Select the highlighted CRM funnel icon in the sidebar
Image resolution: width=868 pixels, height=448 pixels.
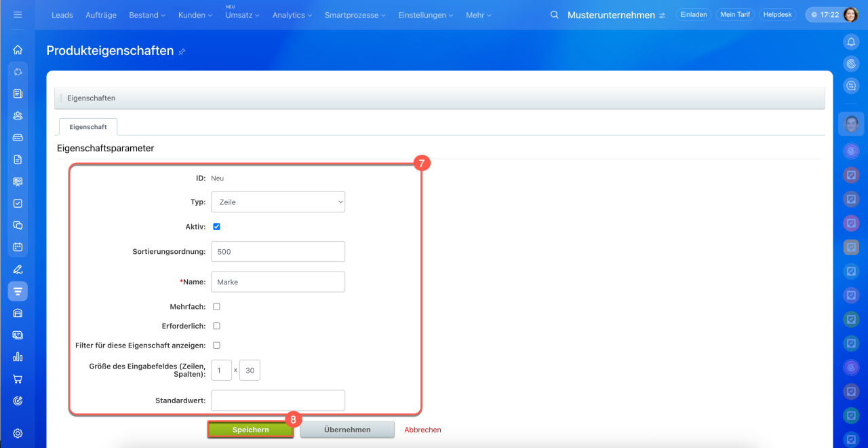tap(18, 291)
